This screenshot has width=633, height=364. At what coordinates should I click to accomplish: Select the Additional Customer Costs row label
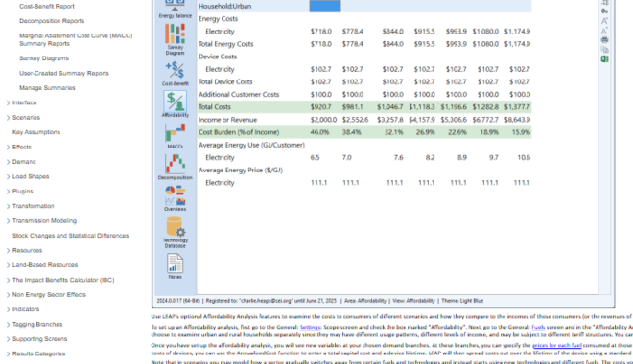point(239,94)
